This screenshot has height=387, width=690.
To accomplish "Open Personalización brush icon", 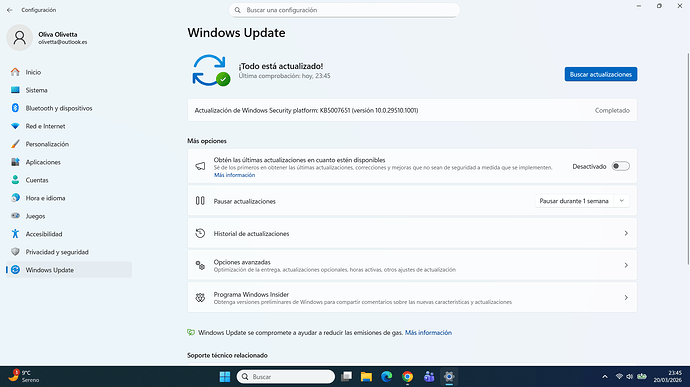I will (15, 144).
